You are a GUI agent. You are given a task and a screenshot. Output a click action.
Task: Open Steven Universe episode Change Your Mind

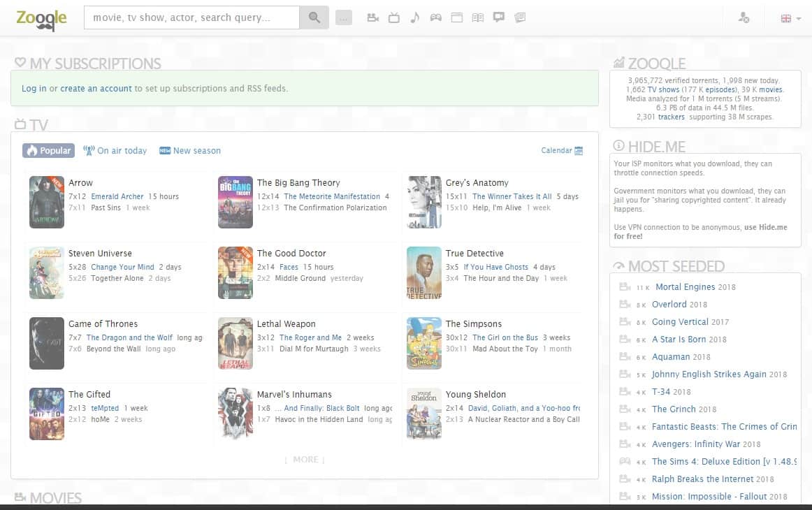pyautogui.click(x=123, y=267)
